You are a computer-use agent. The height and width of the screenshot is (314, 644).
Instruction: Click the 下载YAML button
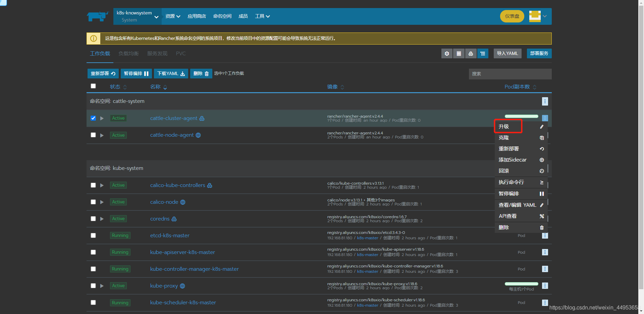[x=171, y=73]
